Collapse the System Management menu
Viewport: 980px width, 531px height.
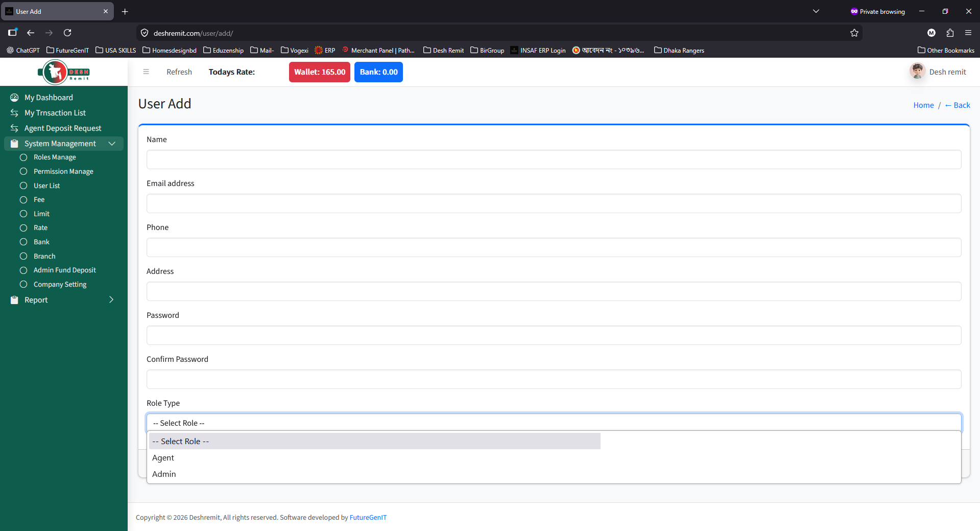click(x=64, y=144)
